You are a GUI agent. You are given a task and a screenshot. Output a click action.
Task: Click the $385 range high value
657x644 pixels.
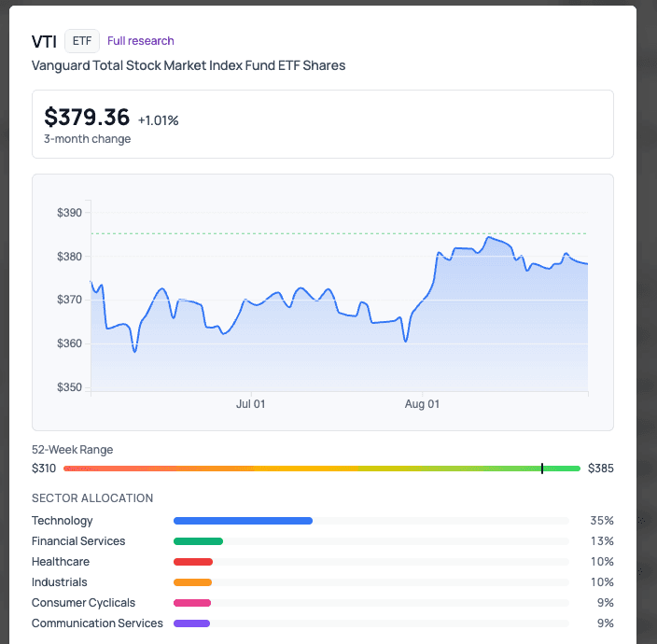[x=600, y=468]
